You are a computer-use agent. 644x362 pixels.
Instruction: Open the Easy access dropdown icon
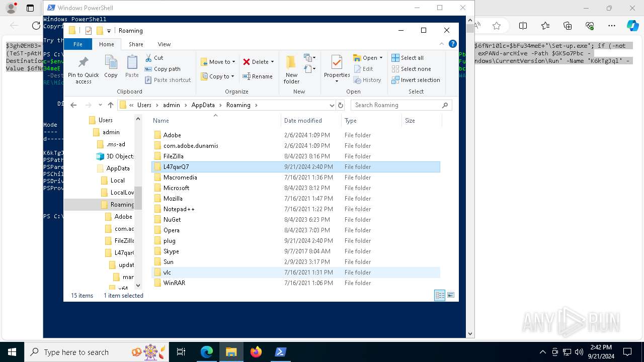310,69
